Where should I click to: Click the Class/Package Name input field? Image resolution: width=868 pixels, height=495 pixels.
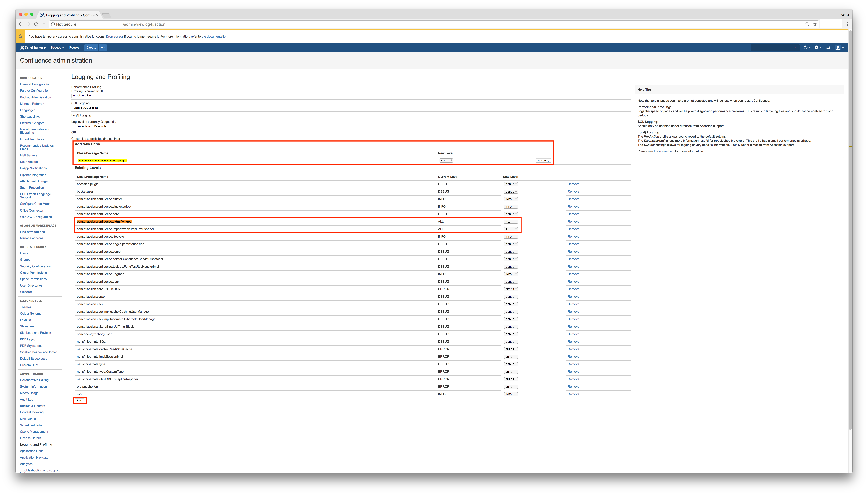pyautogui.click(x=118, y=161)
